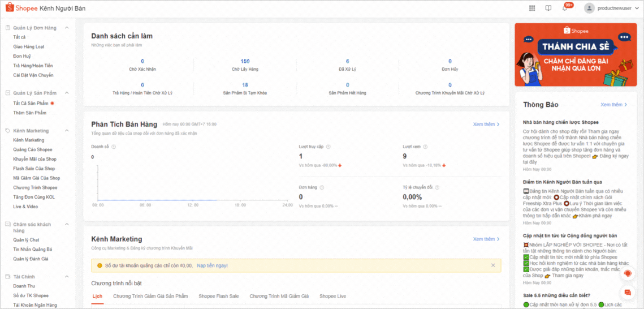Click Xem thêm in Phân Tích Bán Hàng

pyautogui.click(x=486, y=125)
